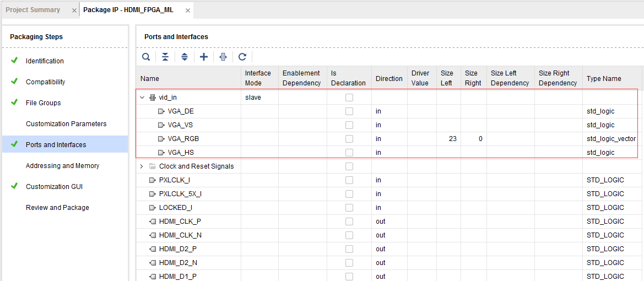Click std_logic_vector type name cell
Image resolution: width=644 pixels, height=281 pixels.
[x=611, y=139]
